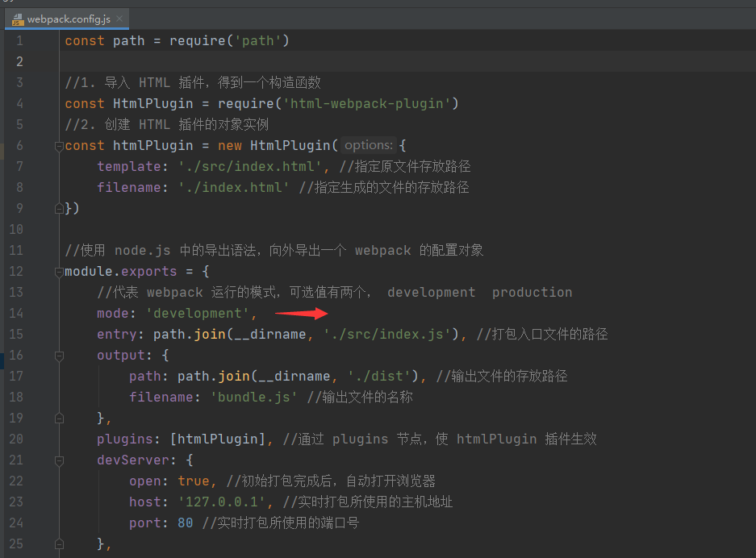Select the webpack.config.js editor tab
This screenshot has height=558, width=756.
[x=66, y=19]
